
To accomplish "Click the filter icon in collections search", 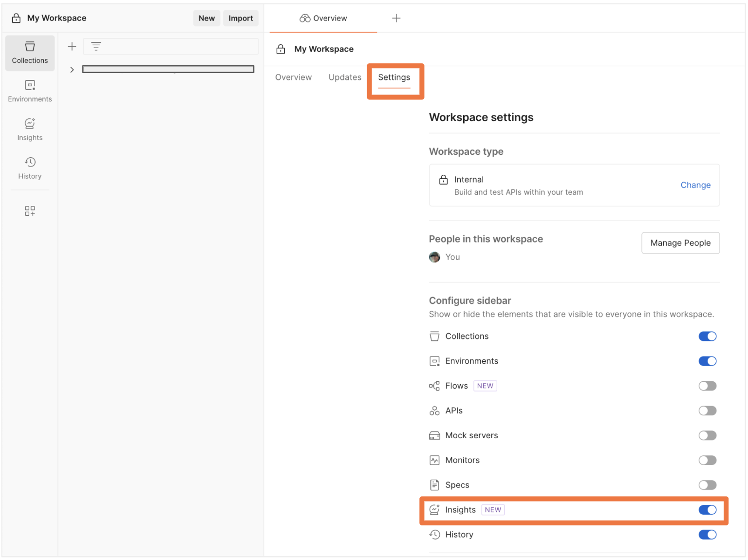I will tap(96, 46).
